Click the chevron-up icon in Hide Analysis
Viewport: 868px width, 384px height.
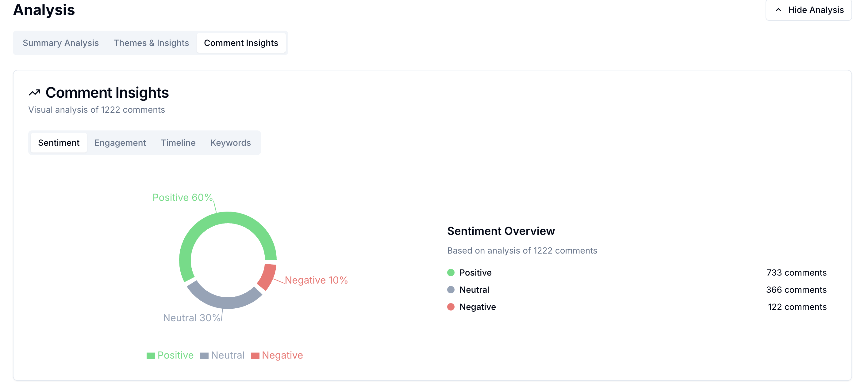[x=778, y=10]
